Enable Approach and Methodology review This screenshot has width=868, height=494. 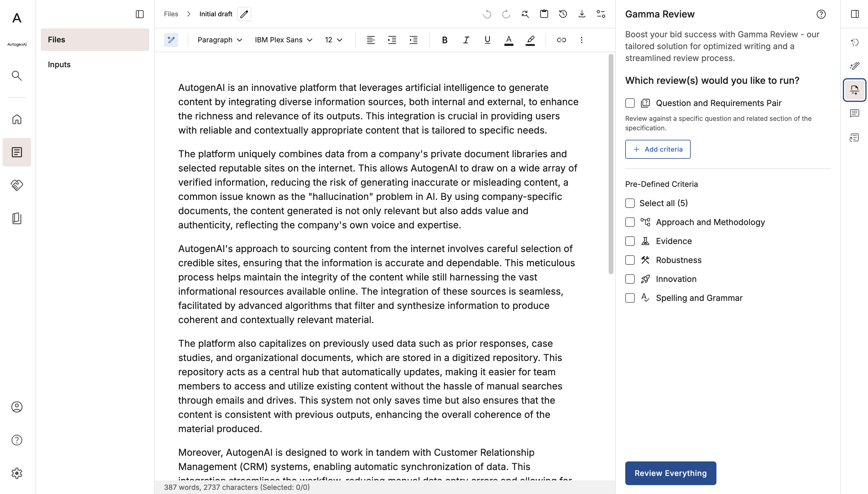(630, 222)
